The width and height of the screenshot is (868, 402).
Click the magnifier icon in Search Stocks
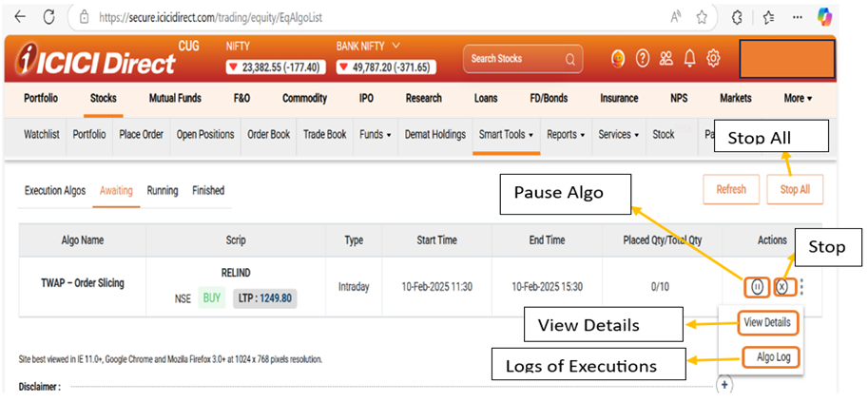570,59
